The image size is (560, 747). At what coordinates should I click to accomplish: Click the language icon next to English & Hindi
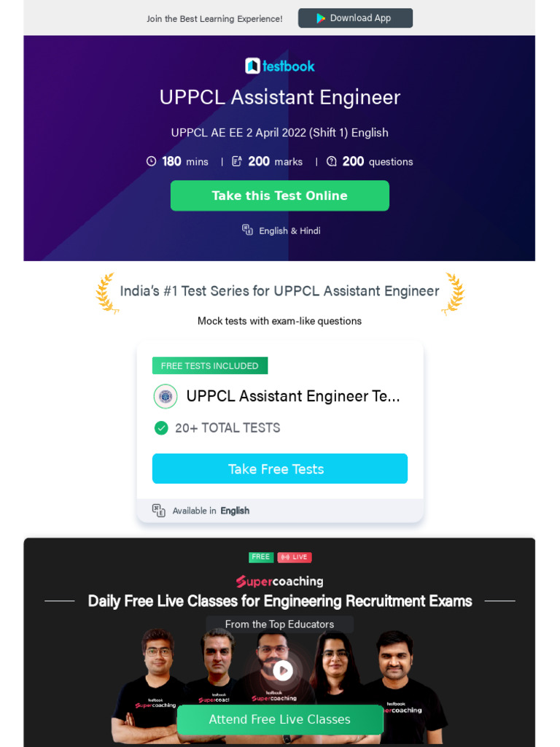(x=248, y=230)
